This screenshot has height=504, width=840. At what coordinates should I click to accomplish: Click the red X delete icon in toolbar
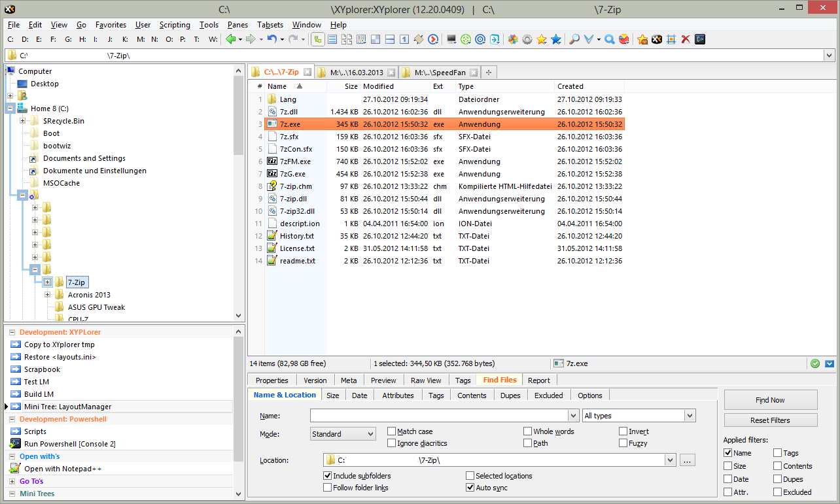[686, 39]
